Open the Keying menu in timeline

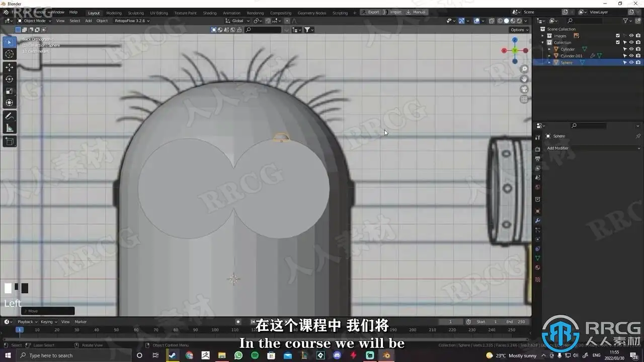pyautogui.click(x=48, y=322)
